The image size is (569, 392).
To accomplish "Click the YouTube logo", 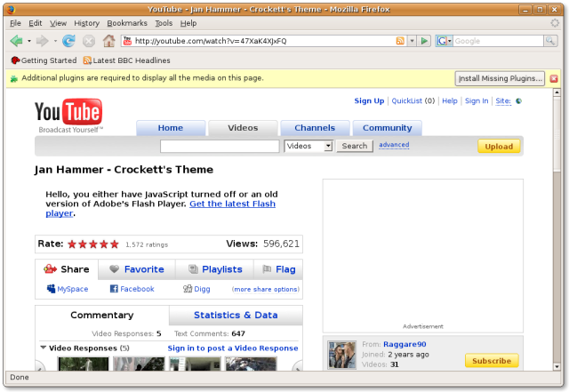I will pyautogui.click(x=69, y=115).
